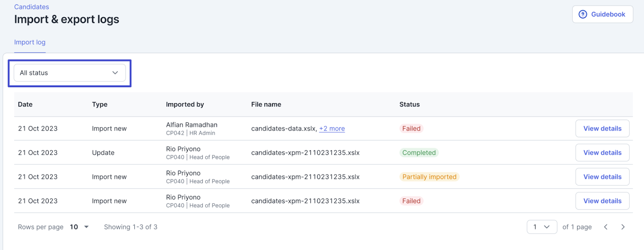Open the Guidebook help button
This screenshot has width=644, height=250.
click(602, 15)
